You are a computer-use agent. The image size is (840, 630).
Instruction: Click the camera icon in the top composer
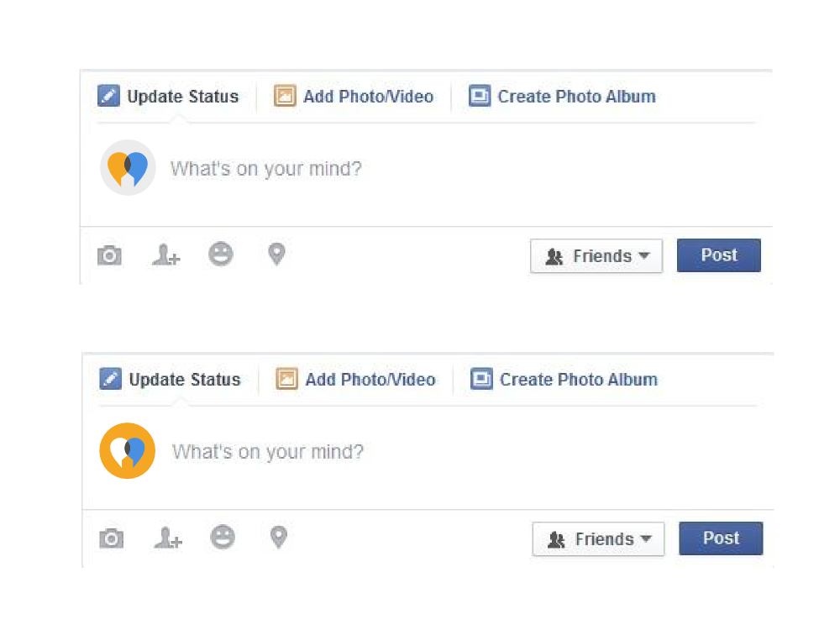pyautogui.click(x=109, y=255)
